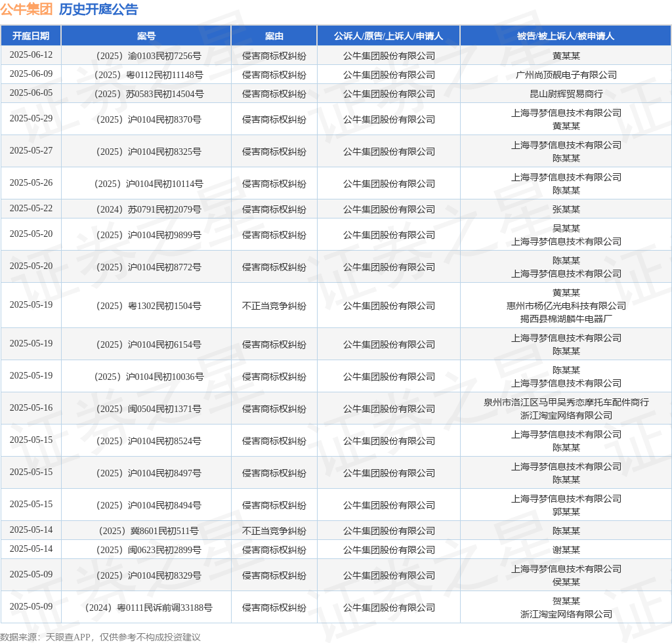Click case number (2025)沪0104民初8524号
The width and height of the screenshot is (672, 643).
pos(148,441)
